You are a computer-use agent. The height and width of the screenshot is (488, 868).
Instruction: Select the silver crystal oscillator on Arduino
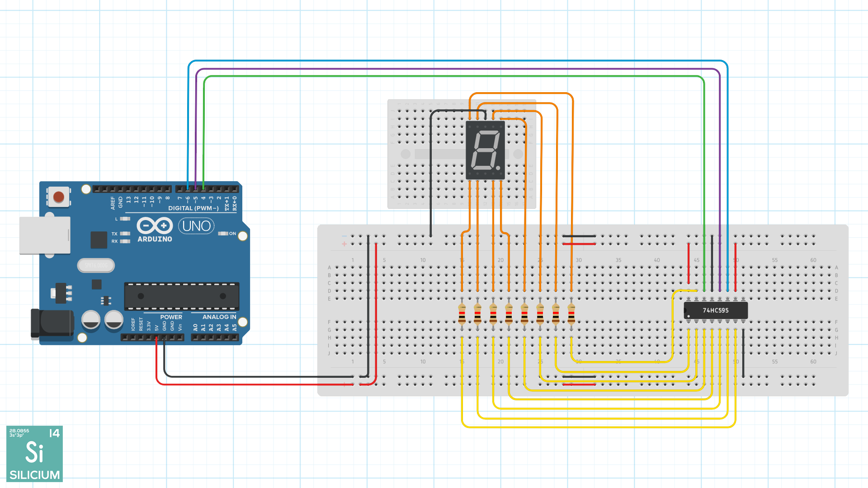click(96, 265)
